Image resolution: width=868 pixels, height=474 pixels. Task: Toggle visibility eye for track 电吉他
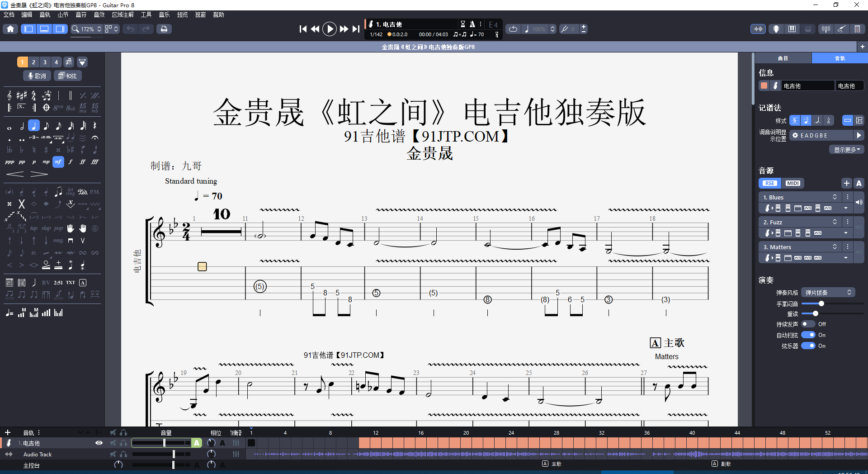click(x=99, y=443)
